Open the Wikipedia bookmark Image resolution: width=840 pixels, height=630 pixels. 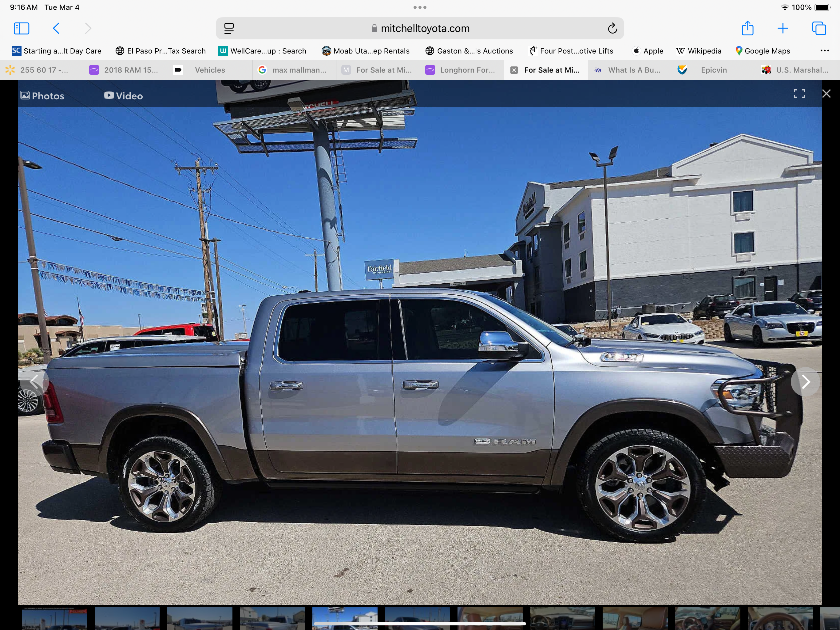tap(699, 51)
